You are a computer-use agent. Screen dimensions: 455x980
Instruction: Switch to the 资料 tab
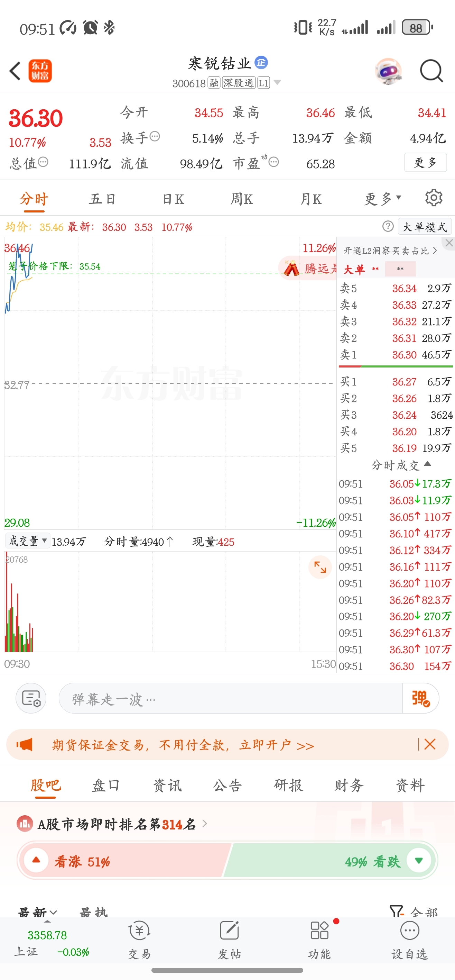pos(410,785)
